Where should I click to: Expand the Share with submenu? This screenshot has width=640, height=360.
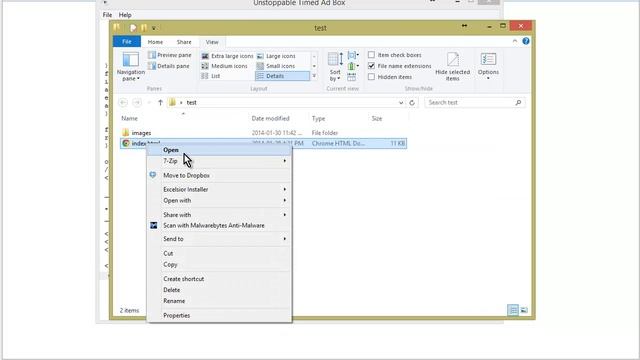point(220,215)
